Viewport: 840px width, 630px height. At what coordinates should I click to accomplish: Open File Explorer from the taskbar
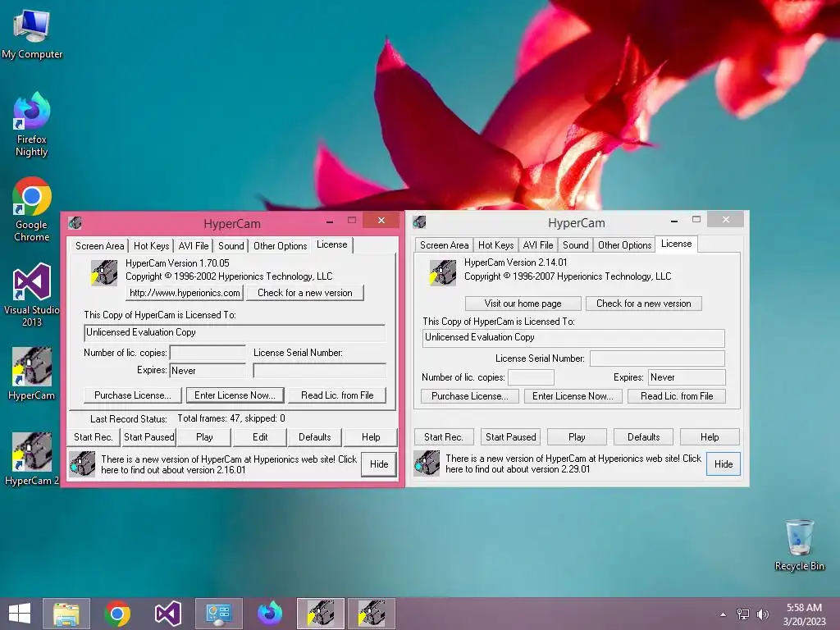(66, 614)
